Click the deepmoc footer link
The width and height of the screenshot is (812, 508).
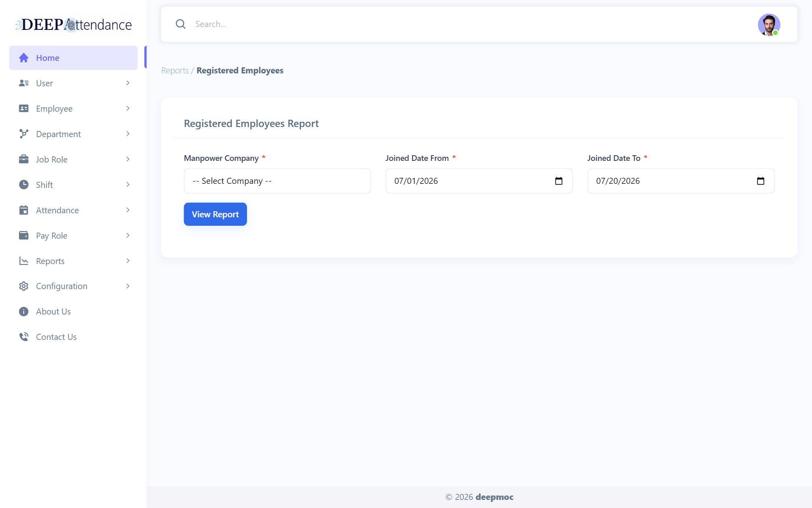494,497
